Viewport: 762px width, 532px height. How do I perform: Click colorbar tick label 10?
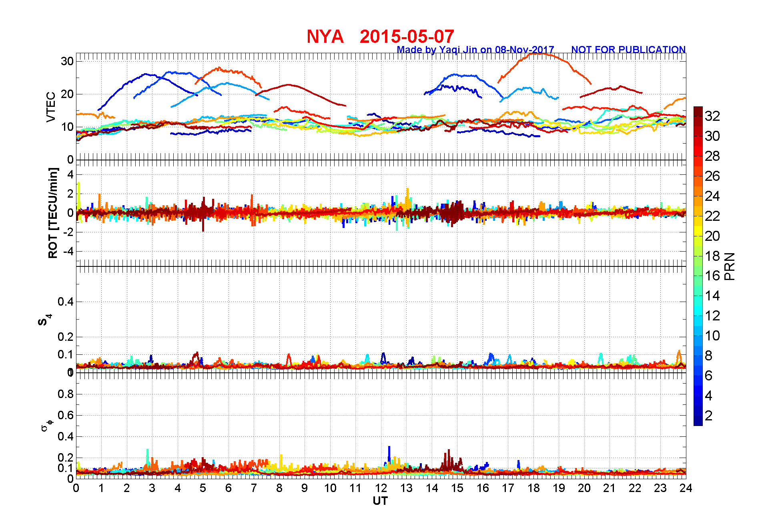pos(712,336)
